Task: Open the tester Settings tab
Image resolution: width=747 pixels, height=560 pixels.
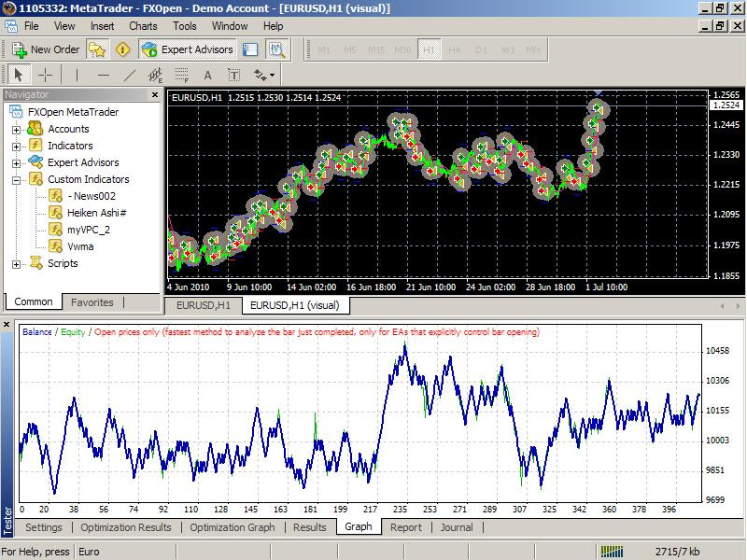Action: tap(43, 527)
